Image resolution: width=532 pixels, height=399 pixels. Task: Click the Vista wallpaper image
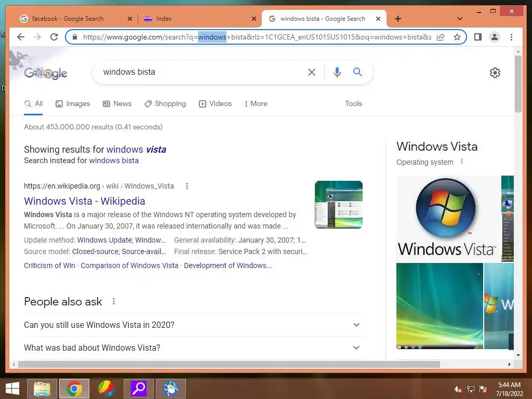(x=440, y=306)
